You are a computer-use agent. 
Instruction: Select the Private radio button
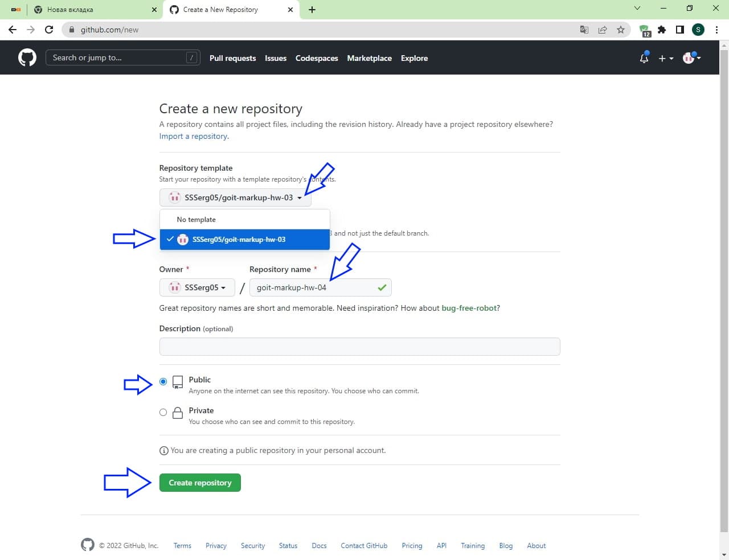pos(163,412)
